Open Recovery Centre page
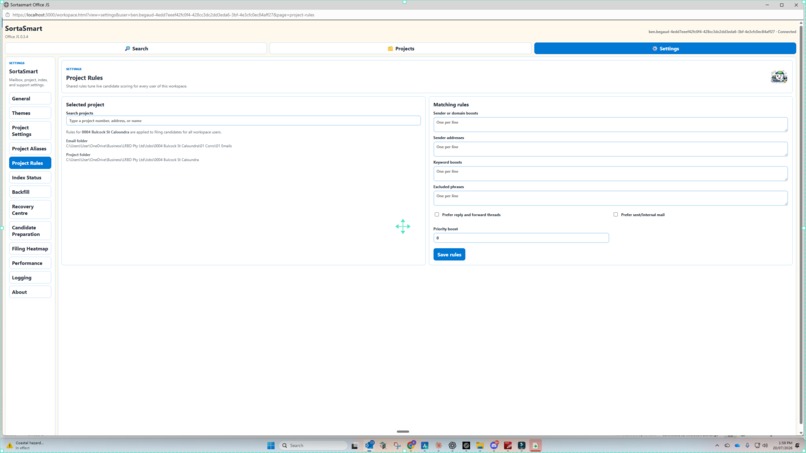 point(30,210)
